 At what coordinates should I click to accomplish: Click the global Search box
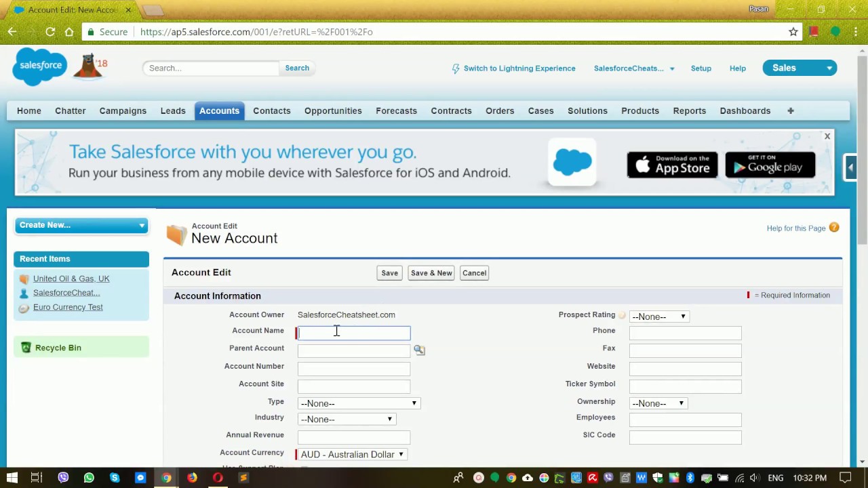point(211,68)
